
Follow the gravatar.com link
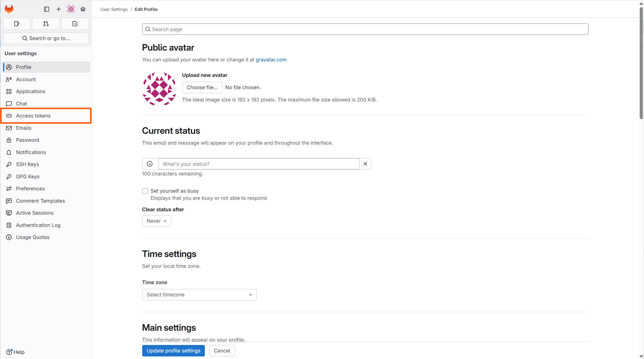(271, 60)
